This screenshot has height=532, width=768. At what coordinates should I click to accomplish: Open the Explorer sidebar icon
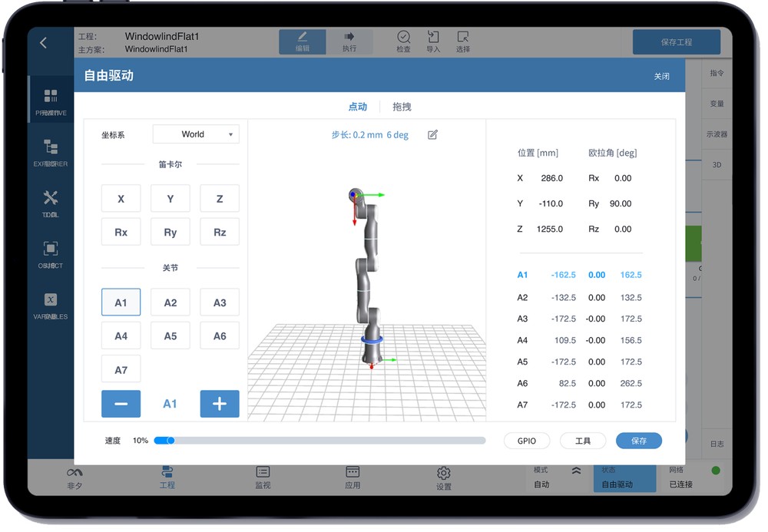coord(51,151)
